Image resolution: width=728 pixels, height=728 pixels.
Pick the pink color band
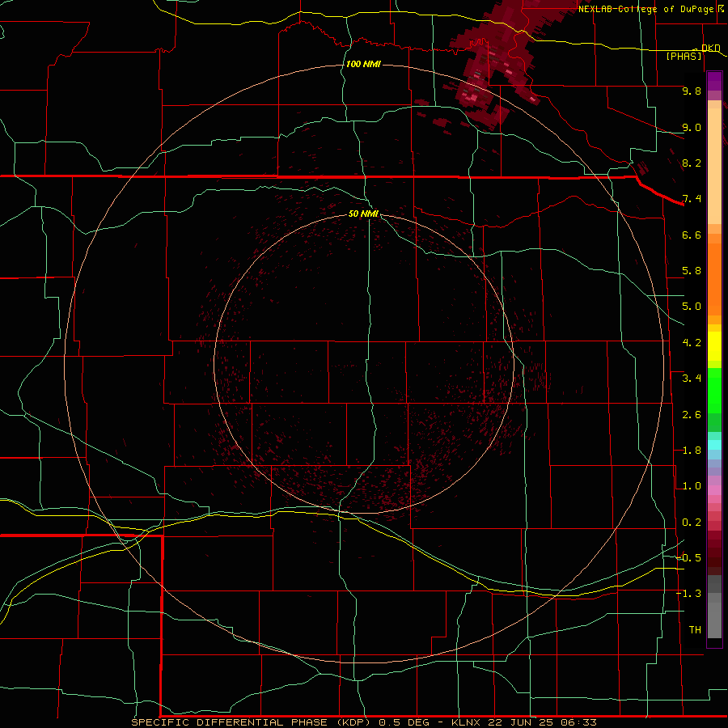pos(714,490)
